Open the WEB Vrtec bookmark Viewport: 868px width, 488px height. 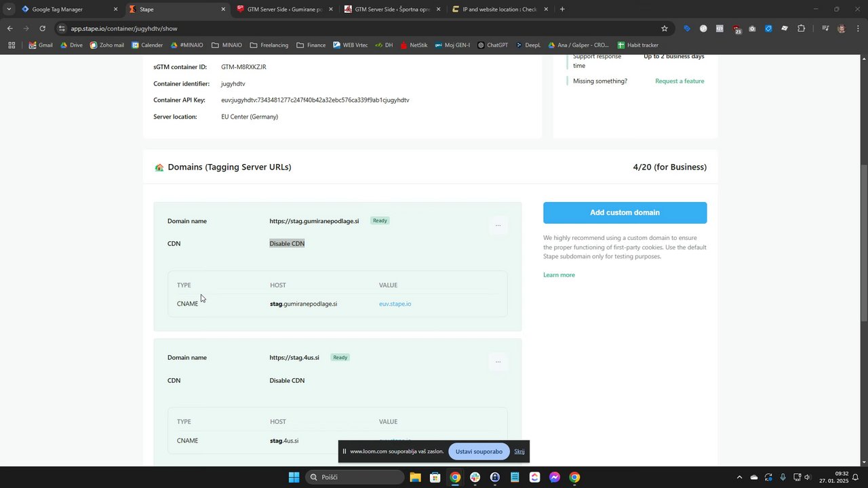(x=350, y=45)
